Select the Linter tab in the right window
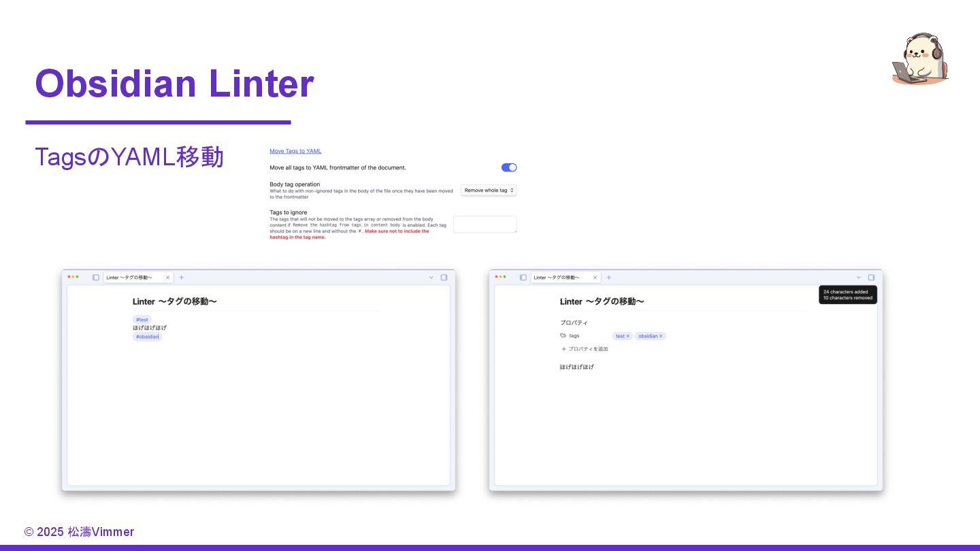 [x=566, y=278]
